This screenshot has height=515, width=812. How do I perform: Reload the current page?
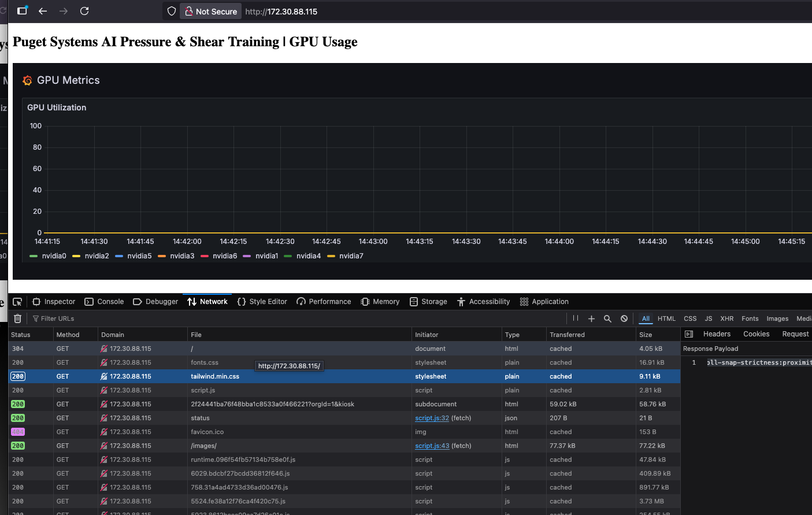click(x=84, y=11)
